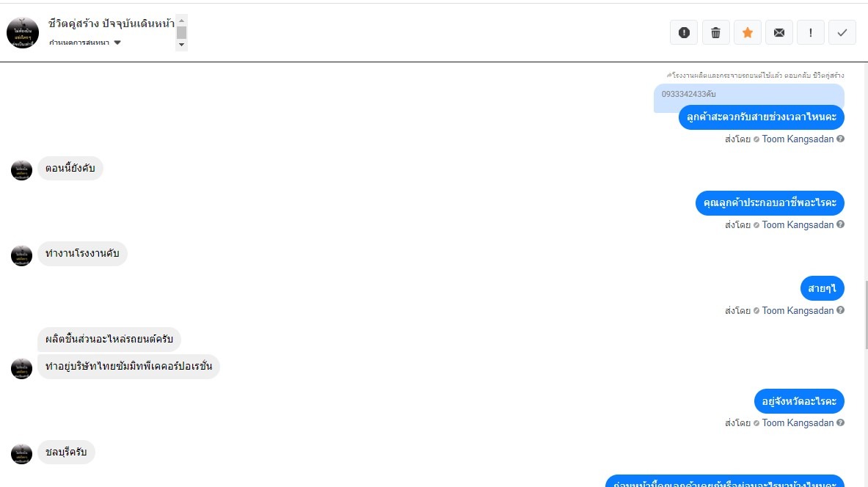Click the conversation title ชีวิตคู่สร้าง ปัจจุบันเดินหน้า
Viewport: 868px width, 487px height.
click(112, 23)
